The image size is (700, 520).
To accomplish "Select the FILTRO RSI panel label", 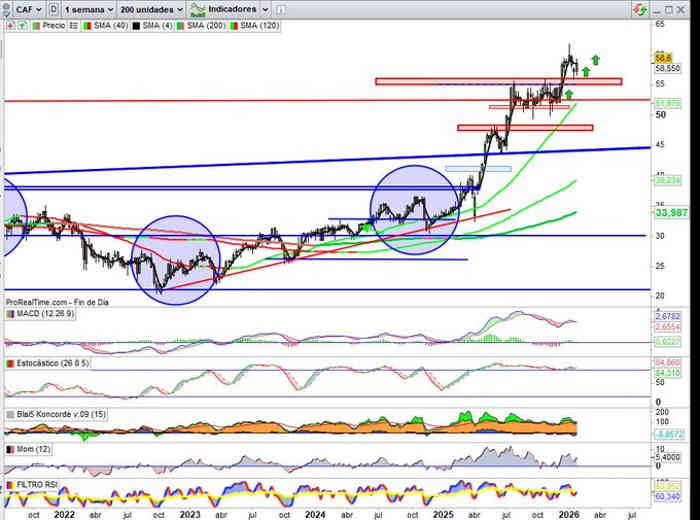I will 38,484.
